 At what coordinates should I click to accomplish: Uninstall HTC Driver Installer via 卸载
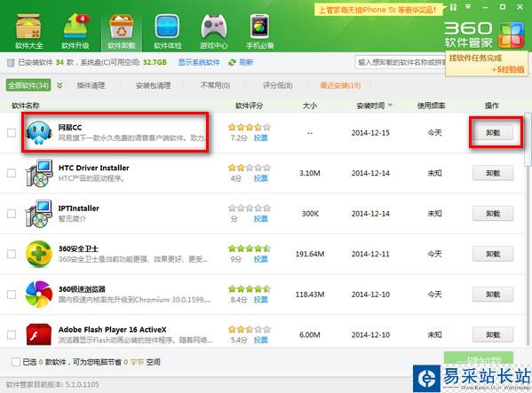click(493, 173)
